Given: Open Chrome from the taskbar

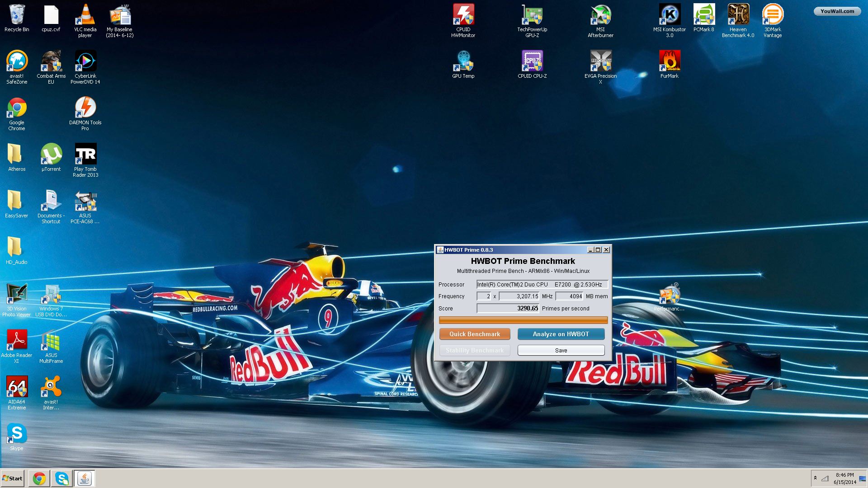Looking at the screenshot, I should 39,478.
